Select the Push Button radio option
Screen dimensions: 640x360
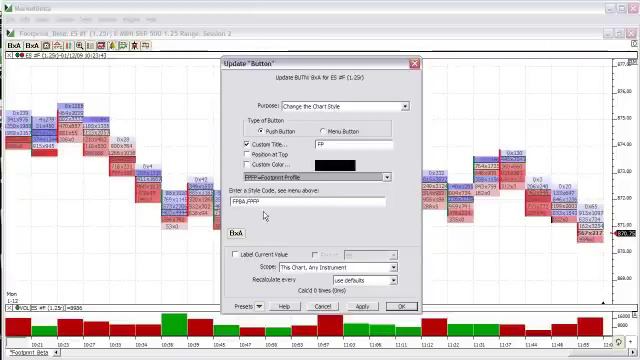[260, 131]
